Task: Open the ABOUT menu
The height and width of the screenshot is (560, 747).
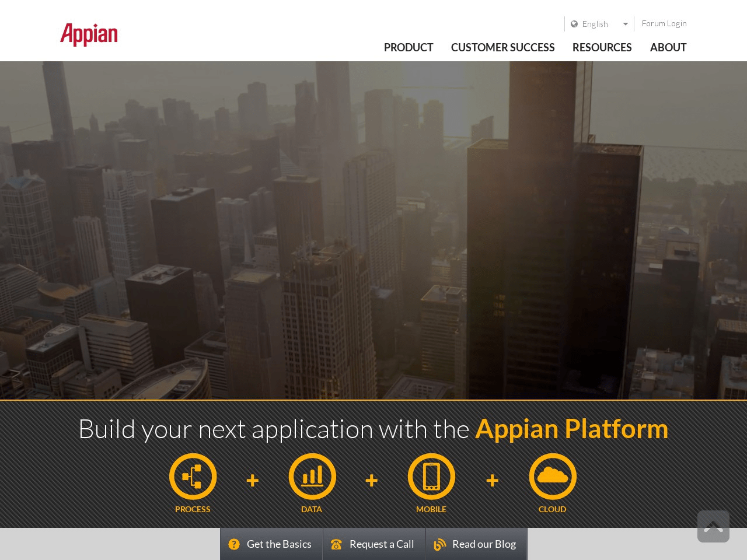Action: coord(668,47)
